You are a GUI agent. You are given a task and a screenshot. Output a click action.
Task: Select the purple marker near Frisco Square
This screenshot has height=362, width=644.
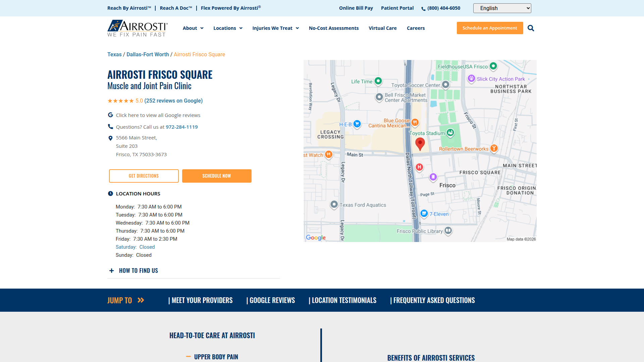tap(433, 177)
